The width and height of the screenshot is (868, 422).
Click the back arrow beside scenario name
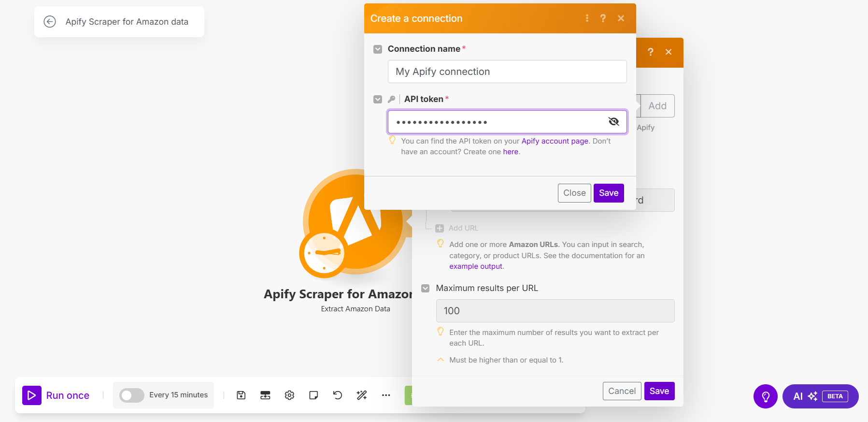click(x=50, y=22)
